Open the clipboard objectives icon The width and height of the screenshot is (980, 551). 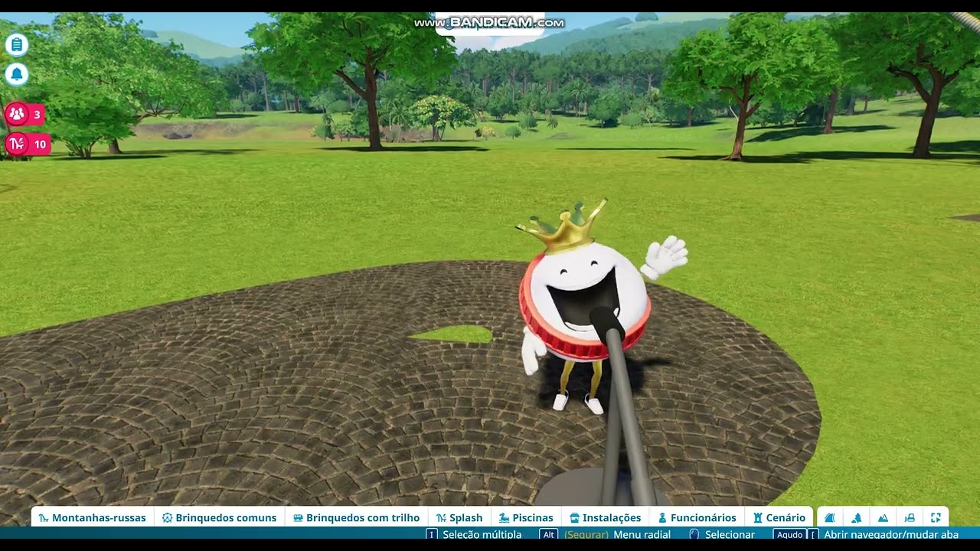[17, 44]
